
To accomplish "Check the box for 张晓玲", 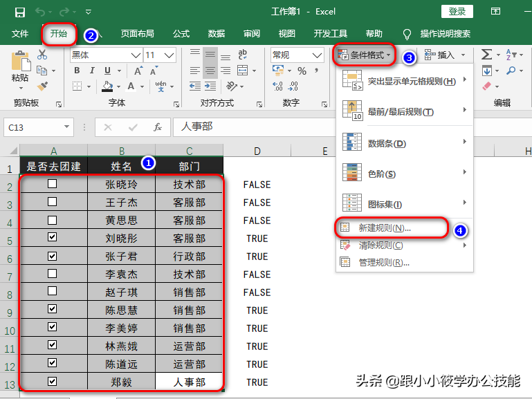I will click(x=53, y=184).
